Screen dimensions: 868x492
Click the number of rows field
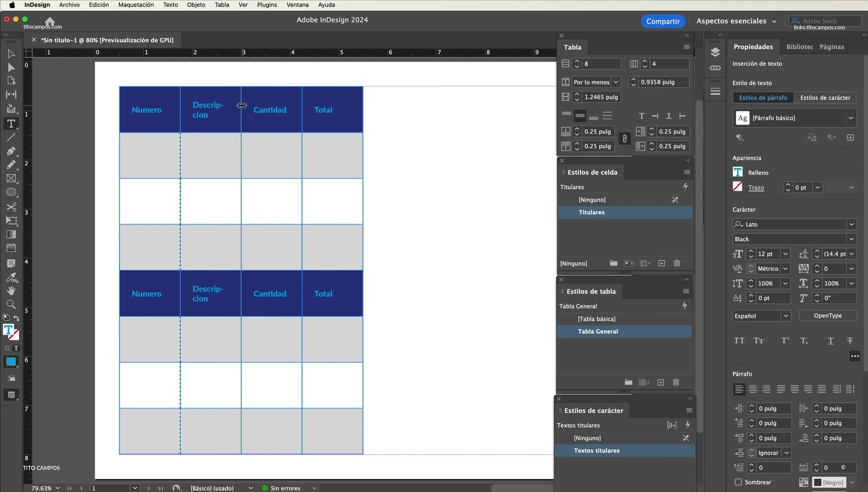point(602,64)
